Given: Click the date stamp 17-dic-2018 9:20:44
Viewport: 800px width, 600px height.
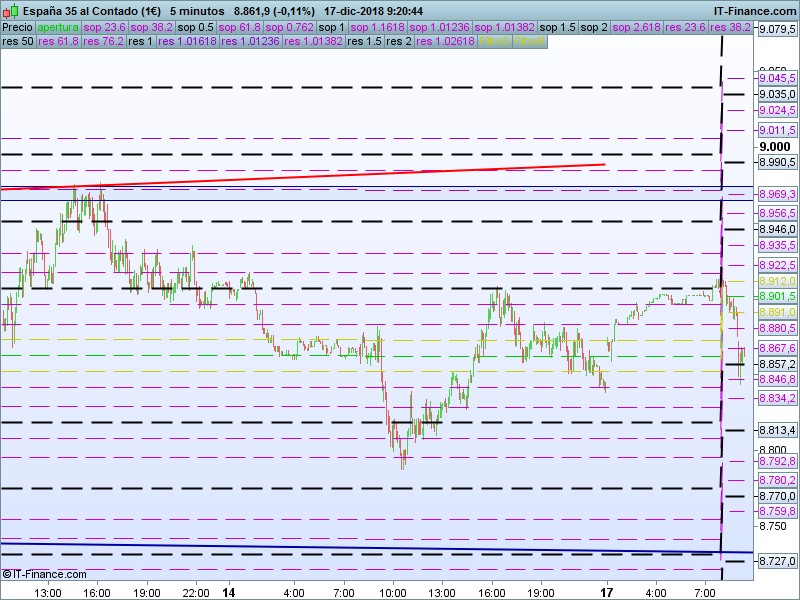Looking at the screenshot, I should 373,11.
